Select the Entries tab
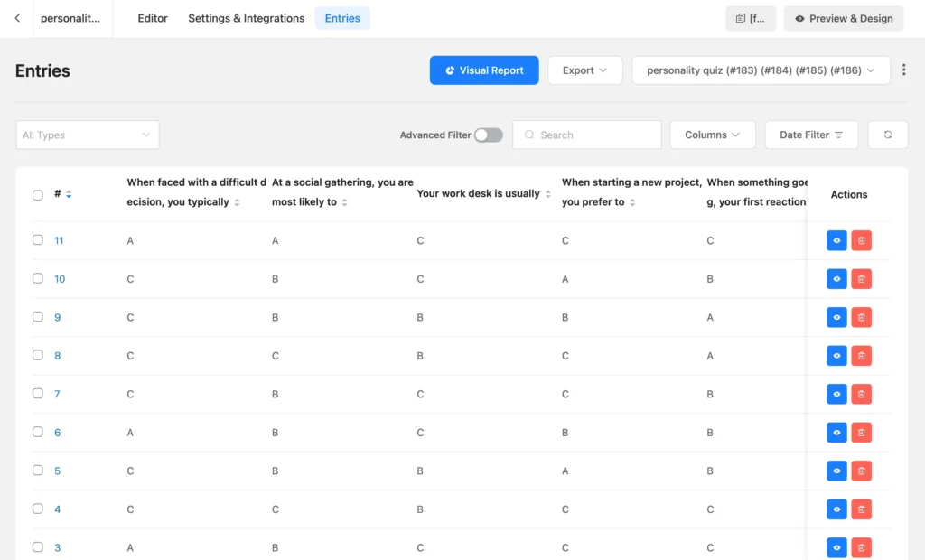Screen dimensions: 925x560 click(x=342, y=18)
